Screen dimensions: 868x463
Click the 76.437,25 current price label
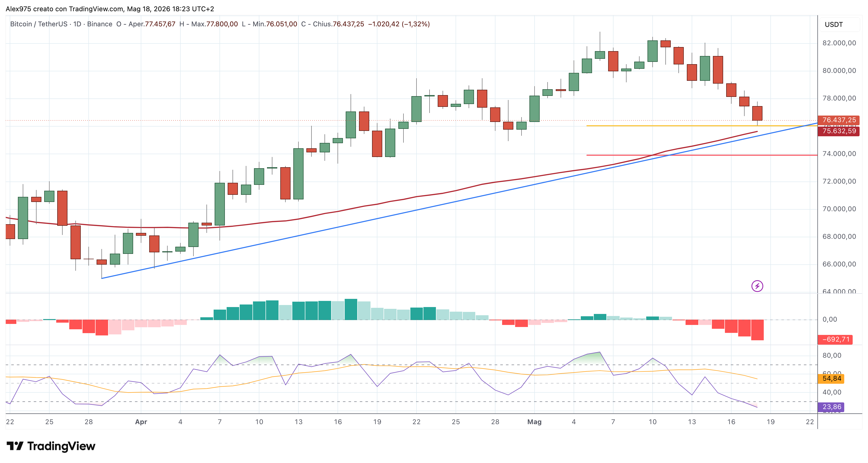839,120
